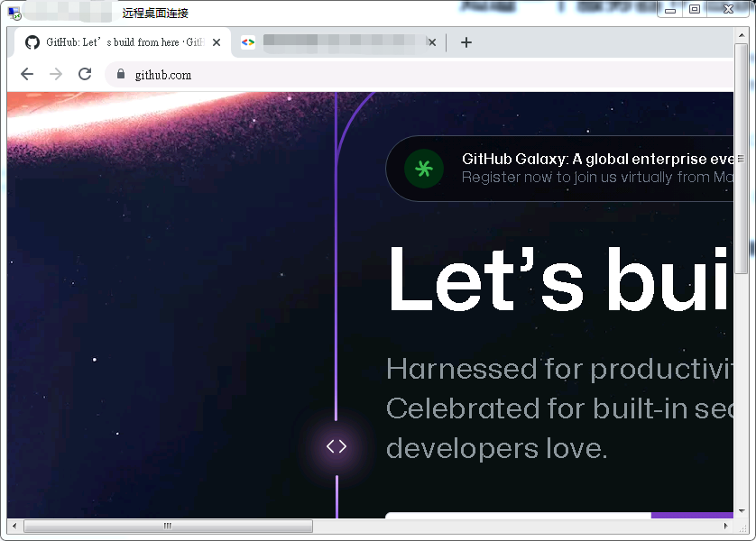
Task: Close the GitHub tab
Action: pos(217,42)
